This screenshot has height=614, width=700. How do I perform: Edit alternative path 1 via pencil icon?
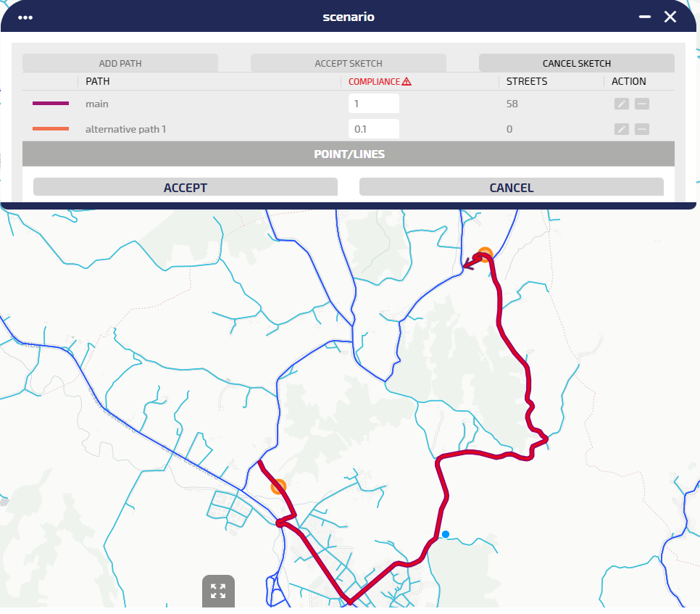click(621, 129)
